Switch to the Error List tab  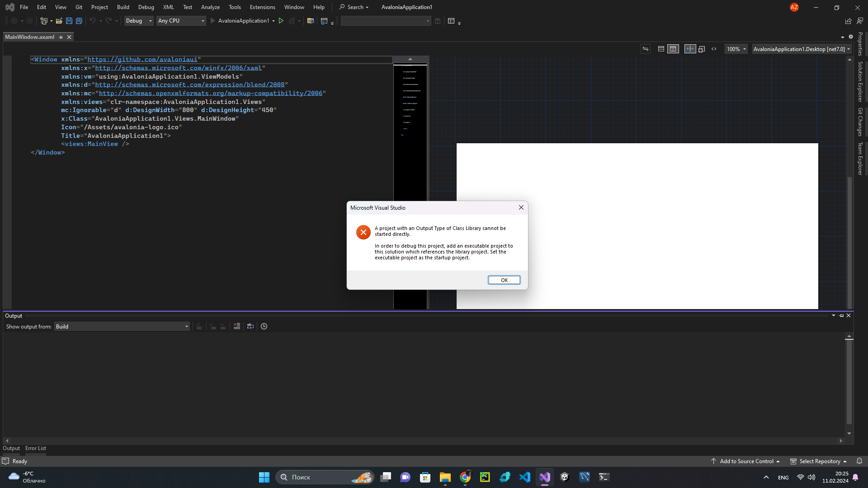pyautogui.click(x=36, y=448)
